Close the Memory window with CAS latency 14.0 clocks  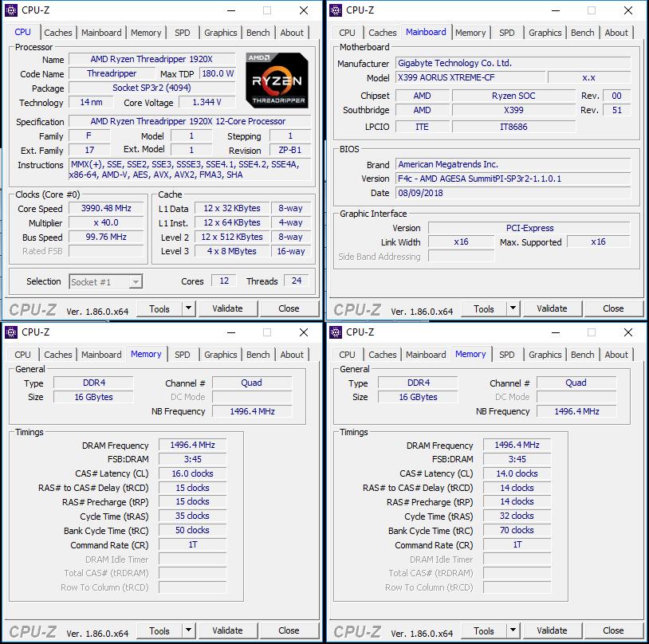tap(628, 332)
